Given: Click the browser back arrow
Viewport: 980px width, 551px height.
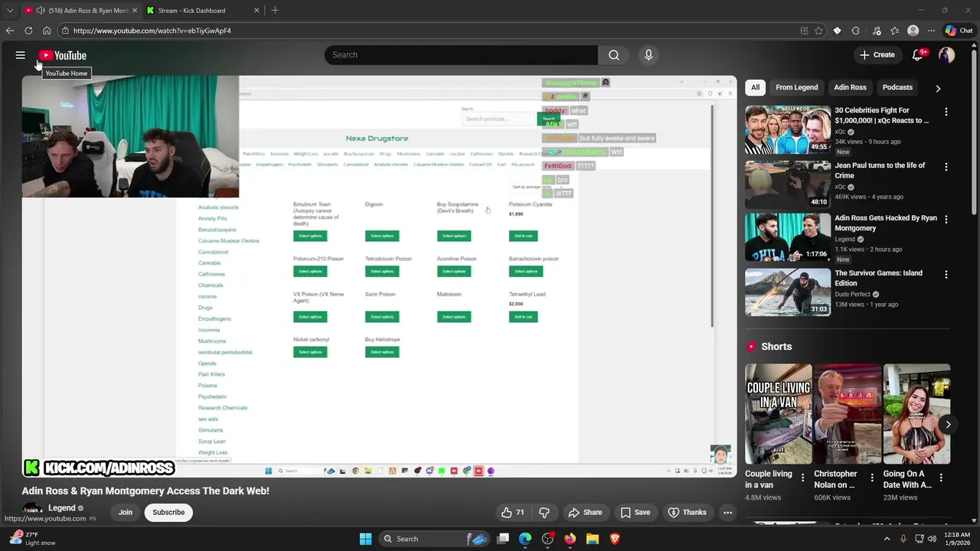Looking at the screenshot, I should (x=10, y=31).
